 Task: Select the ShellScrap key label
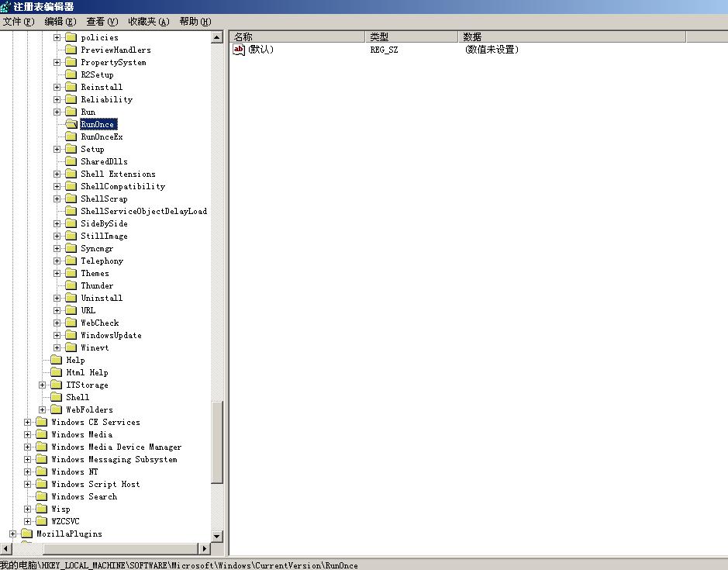(x=104, y=199)
